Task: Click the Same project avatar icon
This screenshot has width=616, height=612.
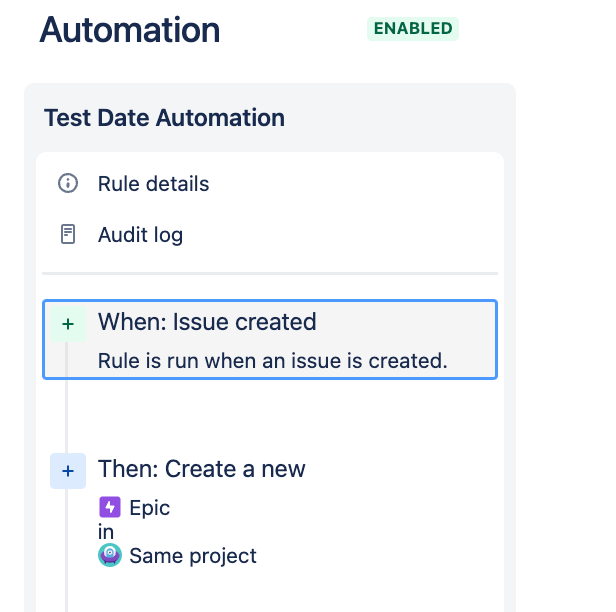Action: tap(109, 556)
